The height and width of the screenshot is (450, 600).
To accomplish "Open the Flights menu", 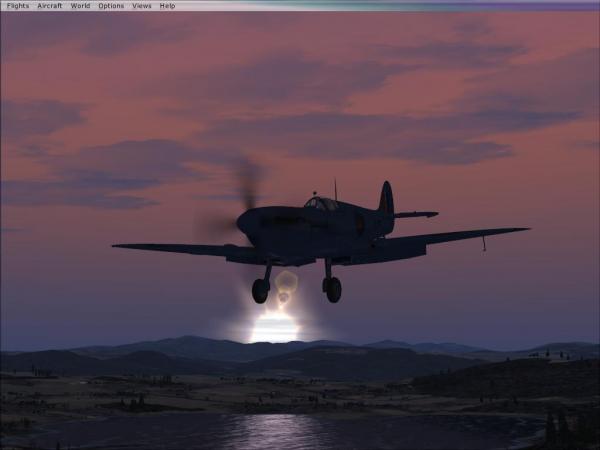I will click(18, 6).
